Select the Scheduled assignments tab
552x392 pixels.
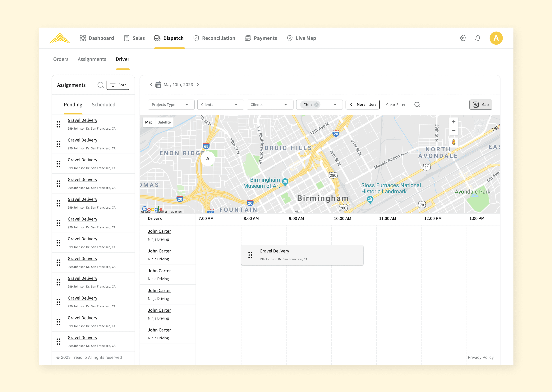click(x=103, y=105)
